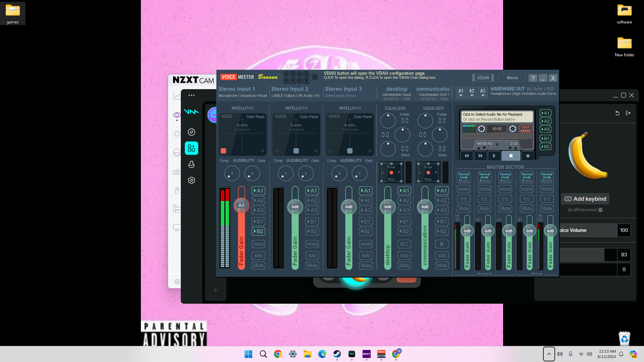Toggle Mute on Stereo Input 1
The height and width of the screenshot is (362, 644).
click(x=258, y=265)
